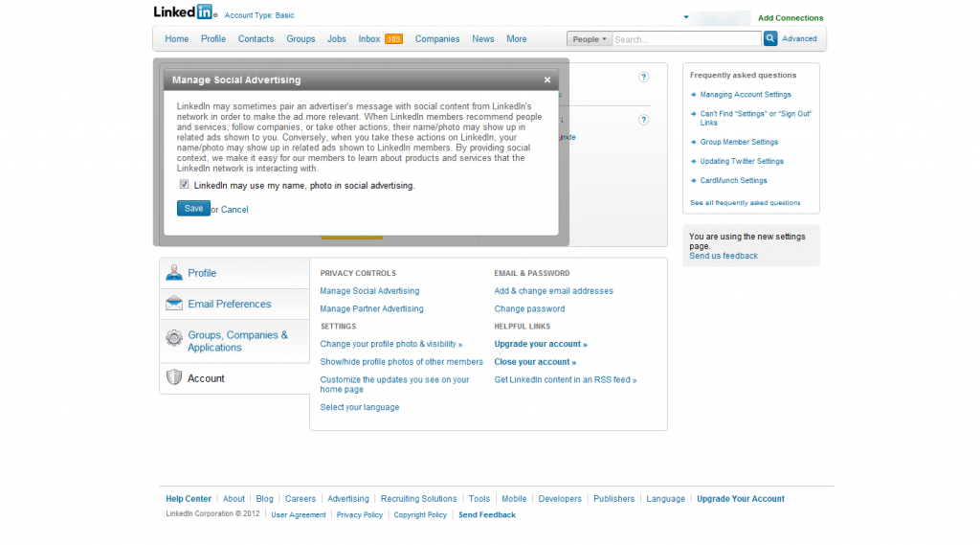This screenshot has height=545, width=980.
Task: Open Recruiting Solutions footer link
Action: (419, 499)
